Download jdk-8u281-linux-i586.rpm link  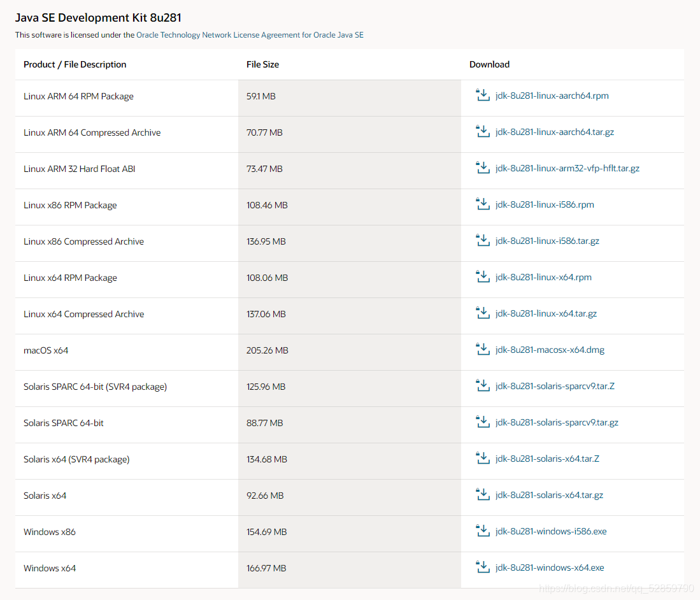545,204
